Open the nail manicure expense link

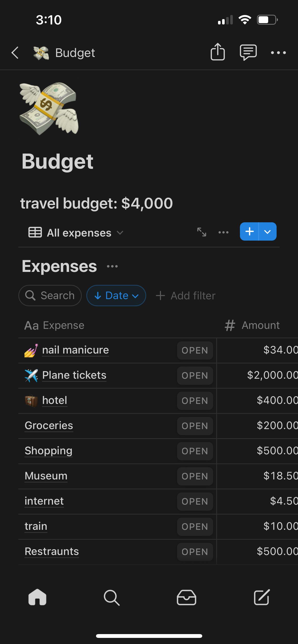75,350
